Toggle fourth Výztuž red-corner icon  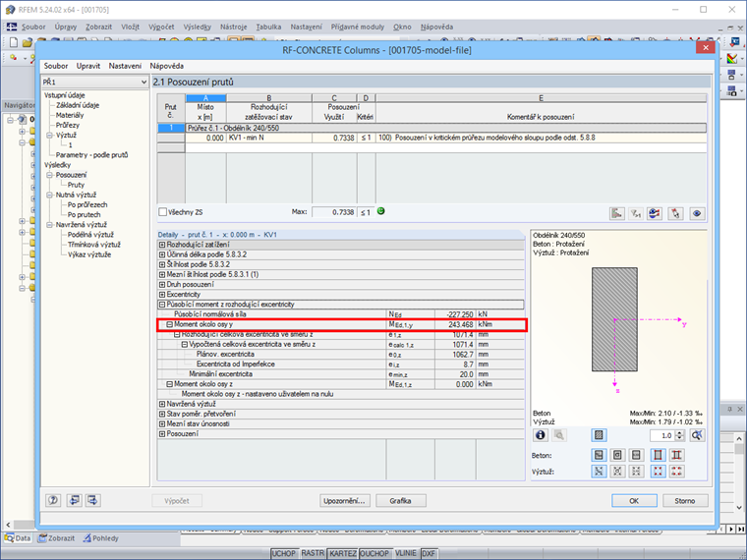(x=658, y=471)
